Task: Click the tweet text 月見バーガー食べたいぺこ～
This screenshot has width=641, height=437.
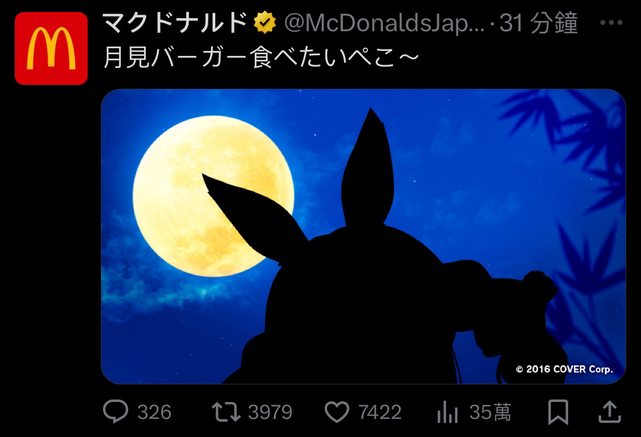Action: point(262,58)
